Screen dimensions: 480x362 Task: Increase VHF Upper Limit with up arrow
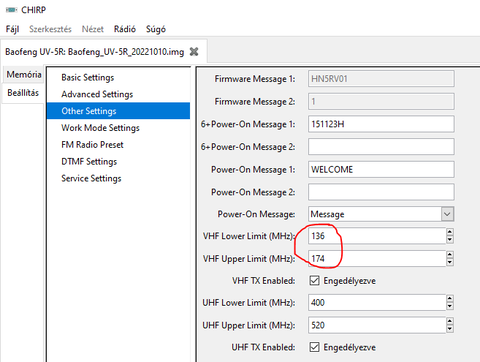coord(450,255)
